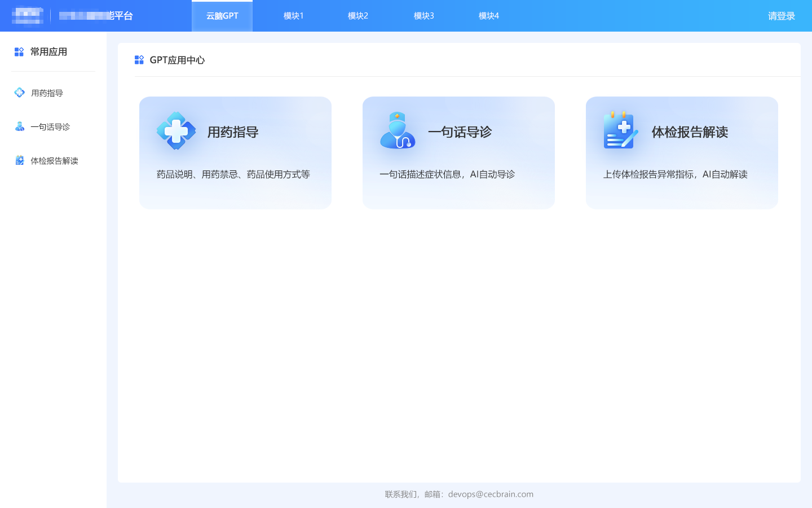Launch 一句话导诊 from its card
Screen dimensions: 812x508
[458, 152]
